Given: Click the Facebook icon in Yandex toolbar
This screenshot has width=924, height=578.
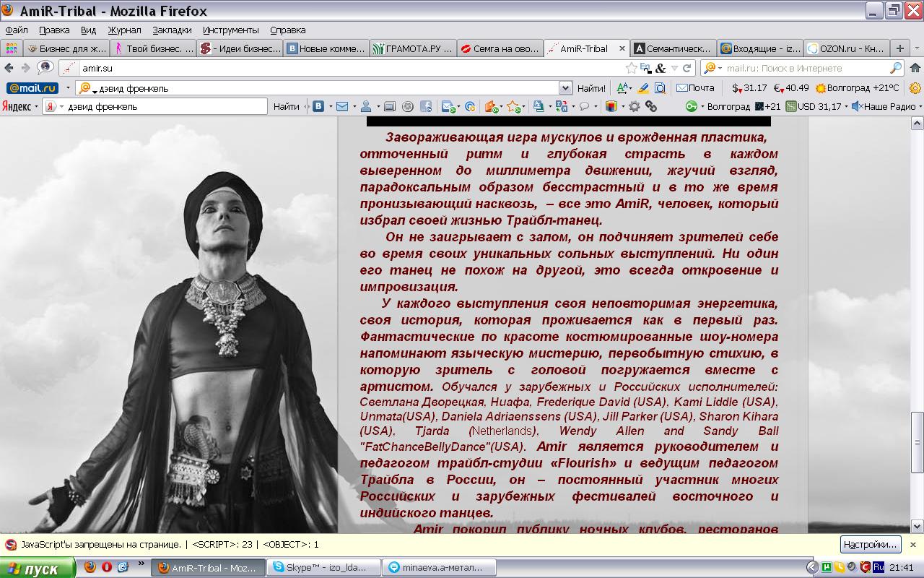Looking at the screenshot, I should pyautogui.click(x=426, y=106).
